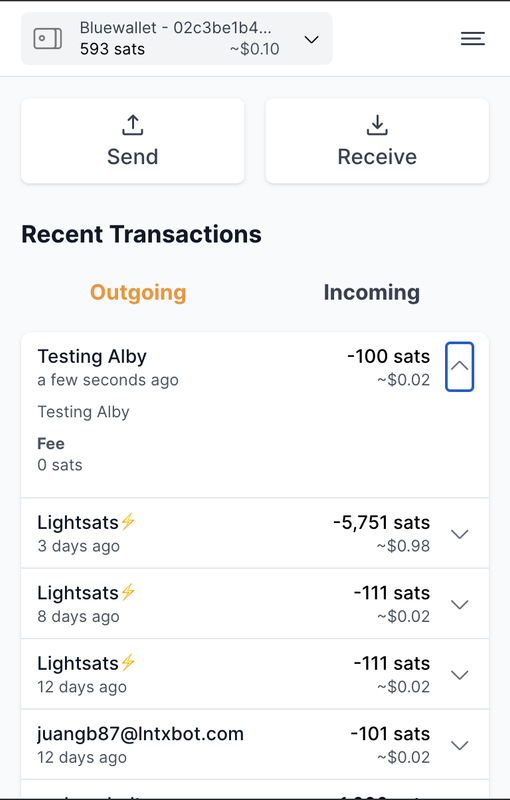Open the hamburger menu icon
This screenshot has height=800, width=510.
tap(472, 39)
